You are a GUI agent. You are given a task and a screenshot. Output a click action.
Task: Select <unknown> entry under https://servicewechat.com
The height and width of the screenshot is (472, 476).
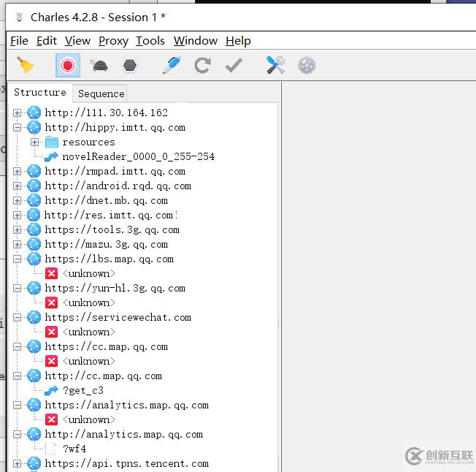click(x=88, y=332)
